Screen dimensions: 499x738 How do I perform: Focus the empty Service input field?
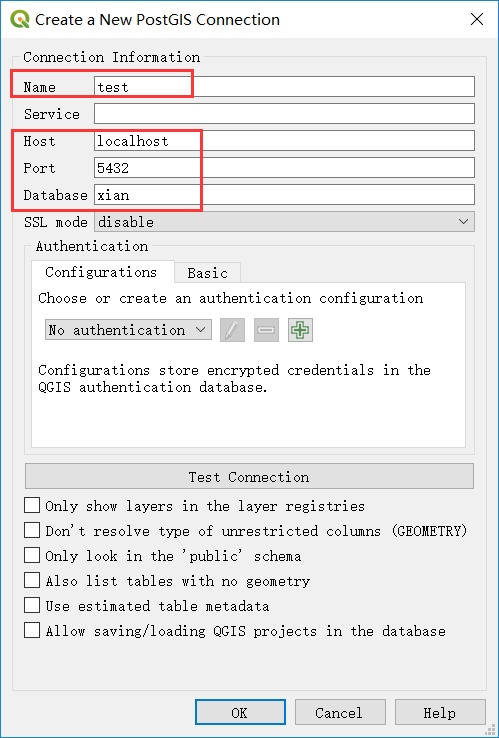pos(284,113)
